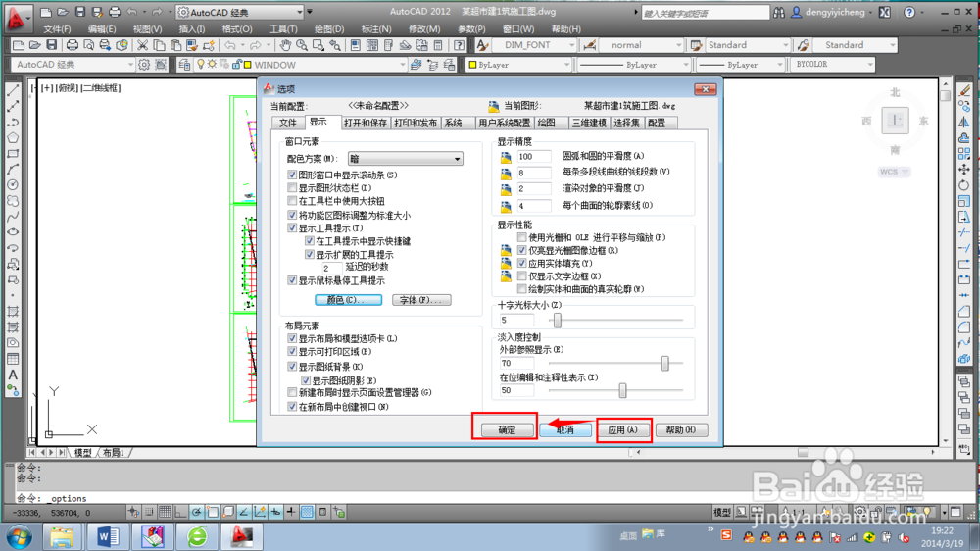Click the 确定 button
The width and height of the screenshot is (980, 551).
(x=507, y=429)
